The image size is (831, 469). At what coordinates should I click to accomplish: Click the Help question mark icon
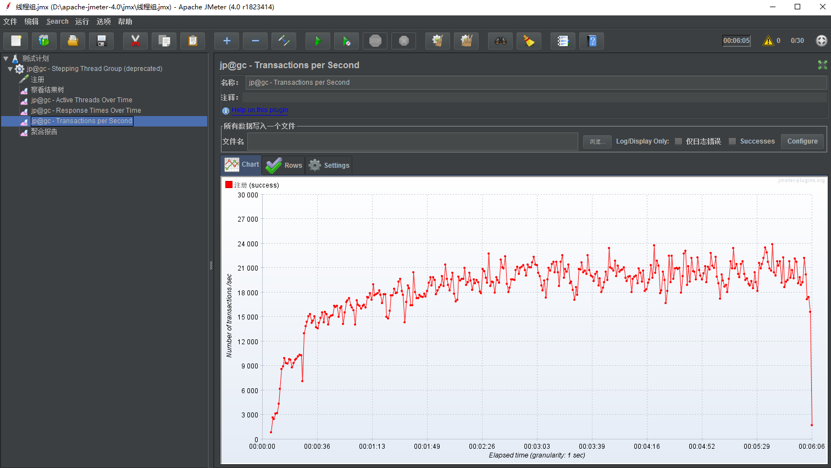pyautogui.click(x=591, y=41)
